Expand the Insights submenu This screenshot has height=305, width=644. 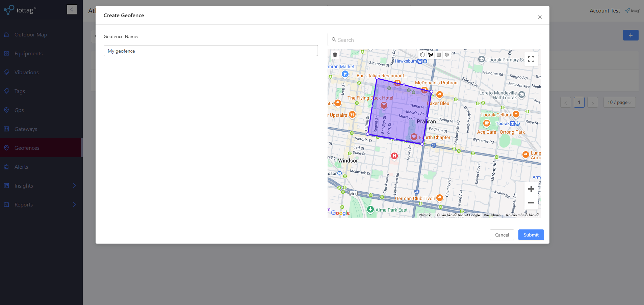[41, 186]
